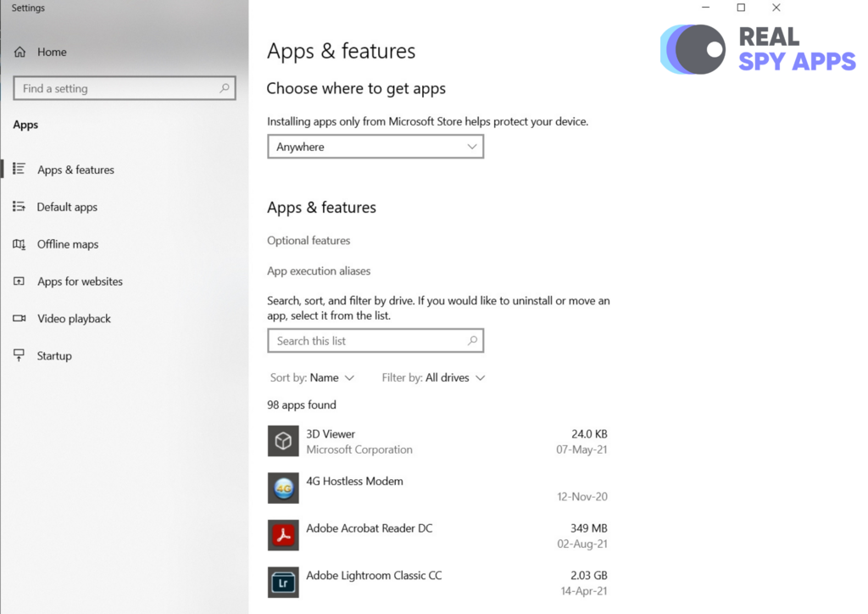This screenshot has width=868, height=614.
Task: Maximize the Settings window
Action: tap(741, 7)
